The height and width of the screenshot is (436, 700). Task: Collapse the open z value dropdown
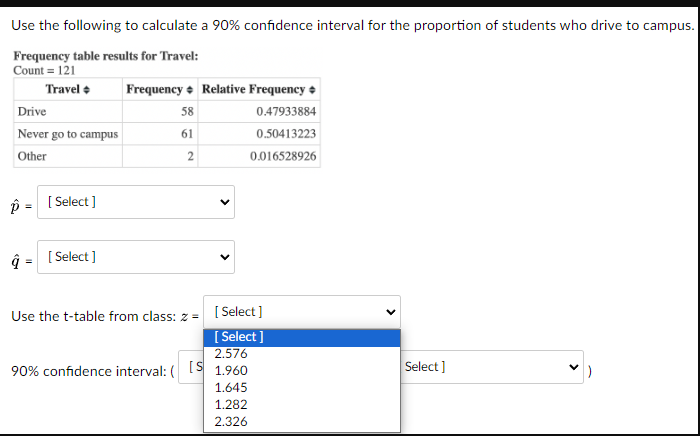(x=301, y=312)
